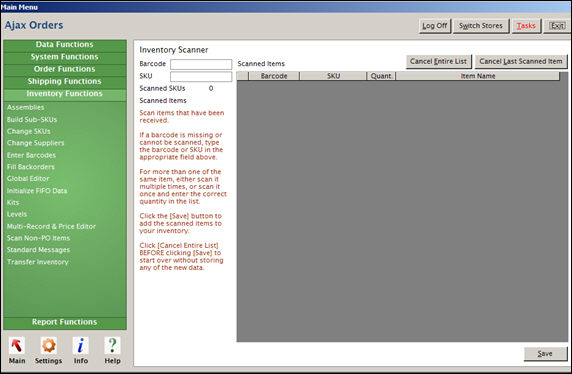Click the Main red arrow icon
Viewport: 572px width, 374px height.
17,345
